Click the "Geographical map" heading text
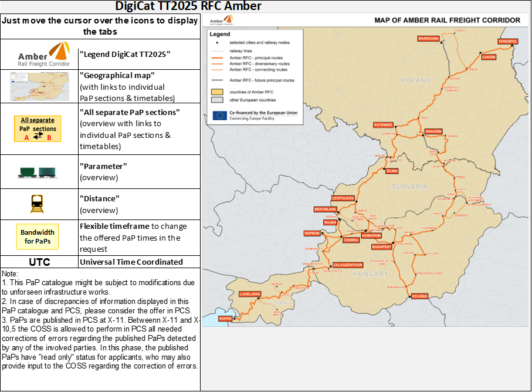The width and height of the screenshot is (532, 392). pyautogui.click(x=117, y=75)
